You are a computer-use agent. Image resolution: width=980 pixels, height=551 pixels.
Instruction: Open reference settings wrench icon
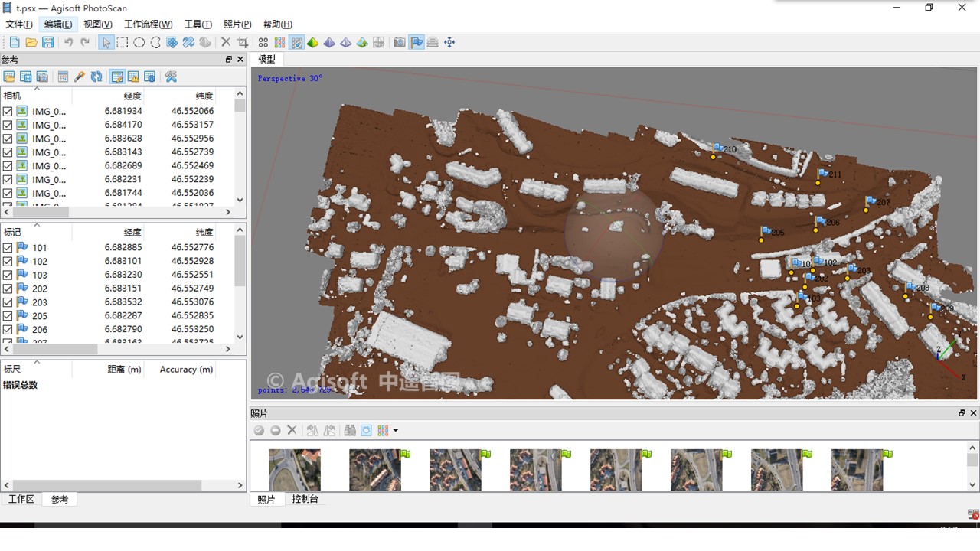(171, 77)
